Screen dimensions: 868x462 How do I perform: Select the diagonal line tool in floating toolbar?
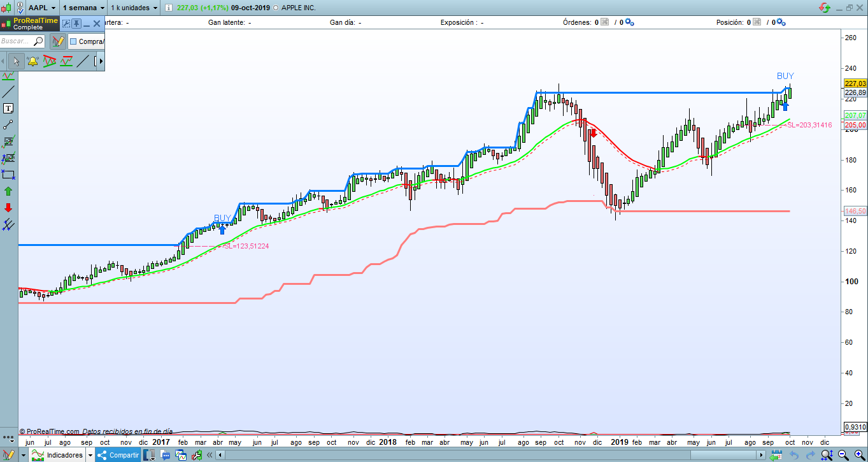click(83, 61)
